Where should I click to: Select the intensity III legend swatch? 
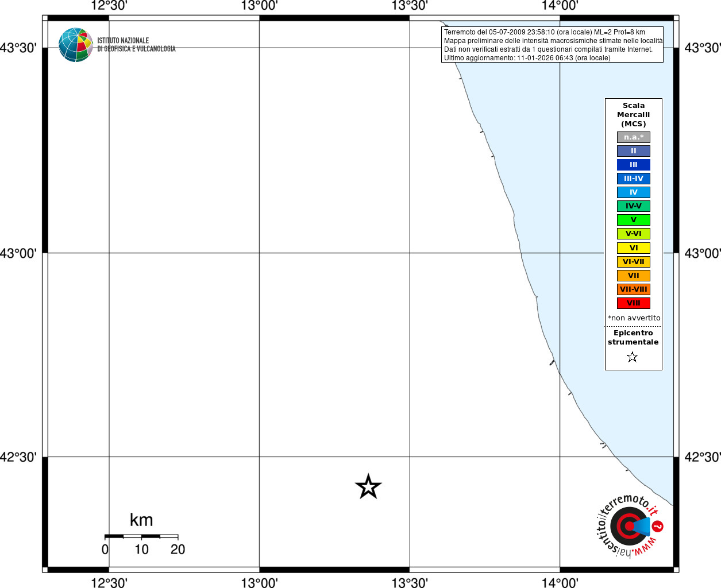634,165
